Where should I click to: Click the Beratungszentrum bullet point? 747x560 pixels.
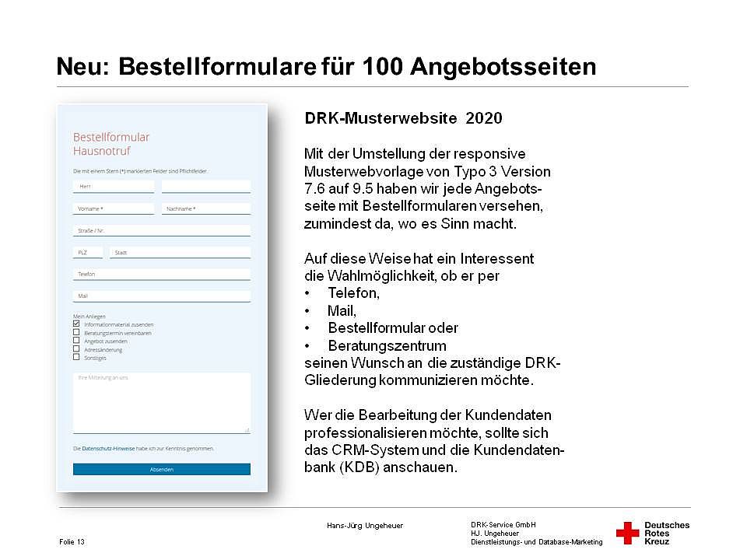click(x=388, y=345)
